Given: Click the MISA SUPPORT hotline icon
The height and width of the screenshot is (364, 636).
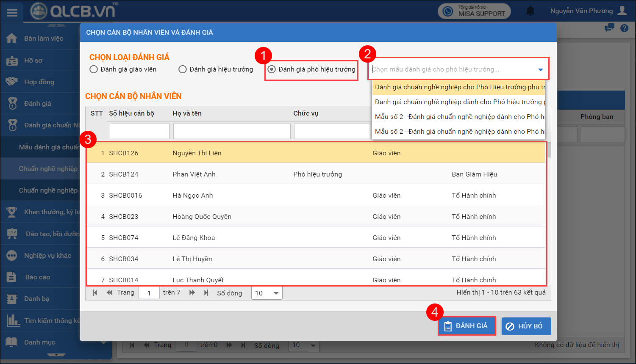Looking at the screenshot, I should point(448,11).
